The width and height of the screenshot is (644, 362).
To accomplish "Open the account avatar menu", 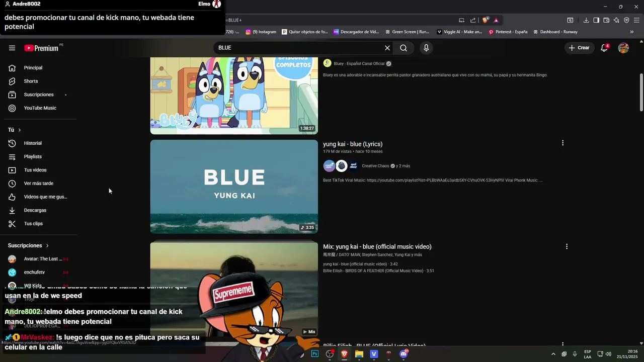I will [623, 48].
